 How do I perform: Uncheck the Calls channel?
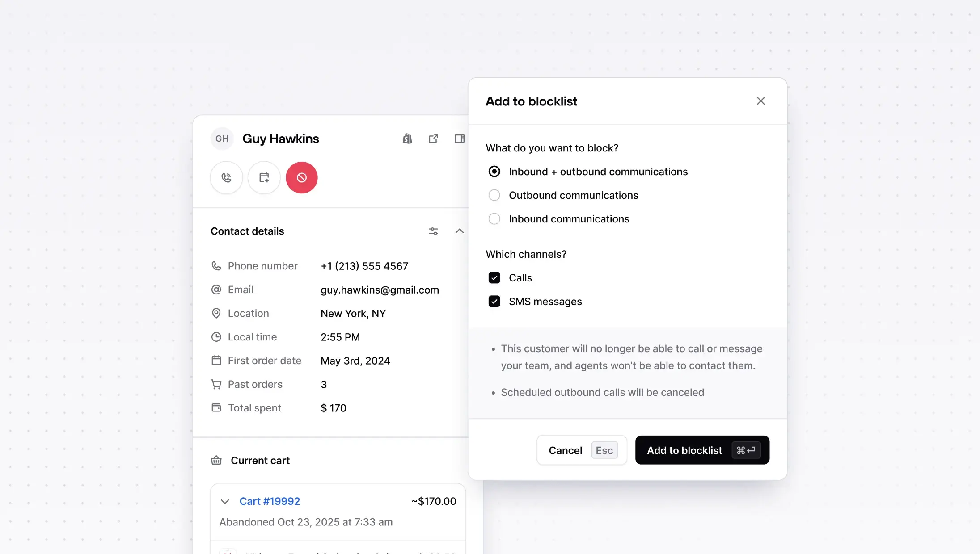[494, 277]
